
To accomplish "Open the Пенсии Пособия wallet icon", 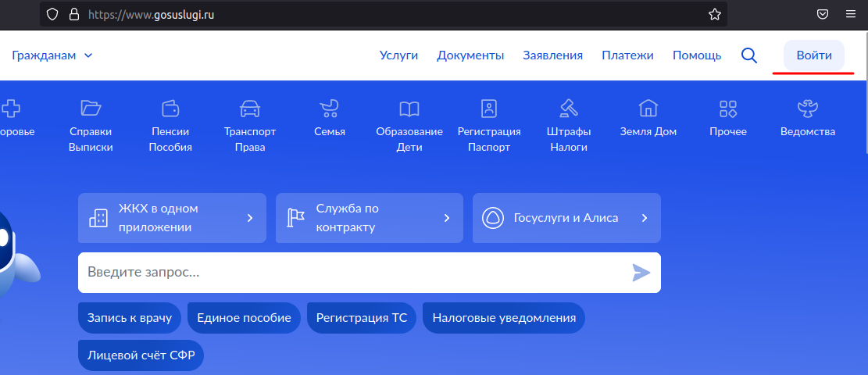I will click(x=170, y=108).
